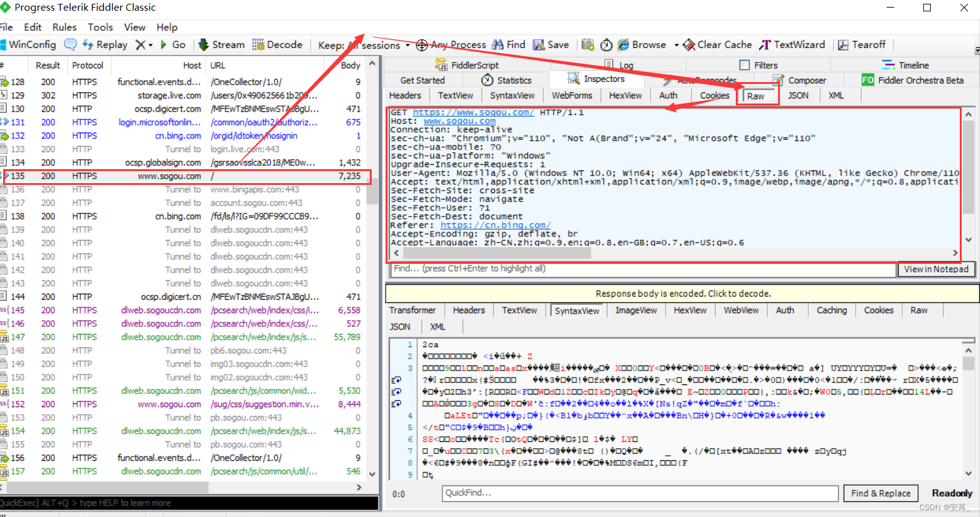This screenshot has height=517, width=980.
Task: Open the Tools menu
Action: [x=100, y=27]
